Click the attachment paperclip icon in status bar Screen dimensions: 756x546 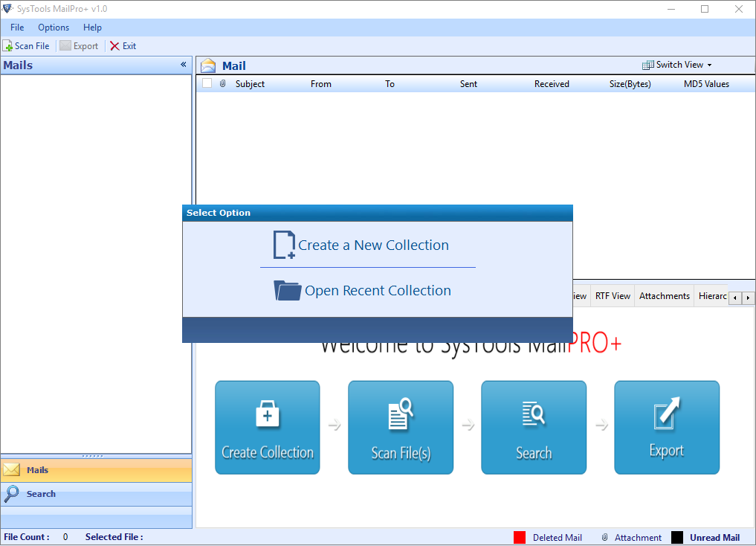tap(604, 537)
